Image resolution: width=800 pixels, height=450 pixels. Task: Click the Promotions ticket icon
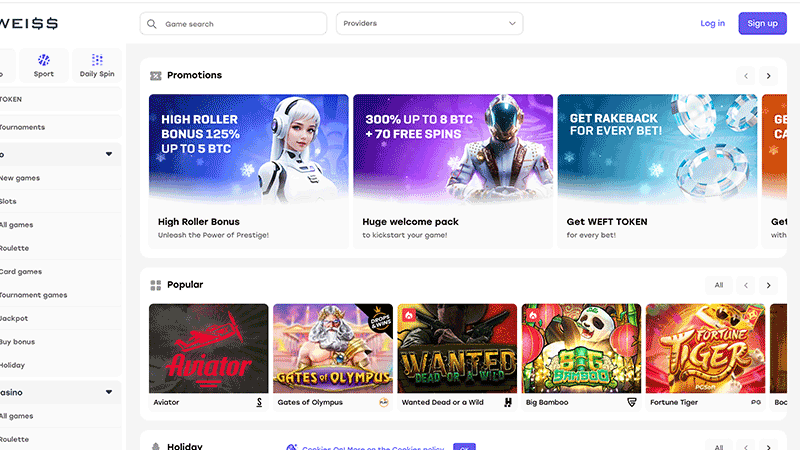pyautogui.click(x=156, y=76)
